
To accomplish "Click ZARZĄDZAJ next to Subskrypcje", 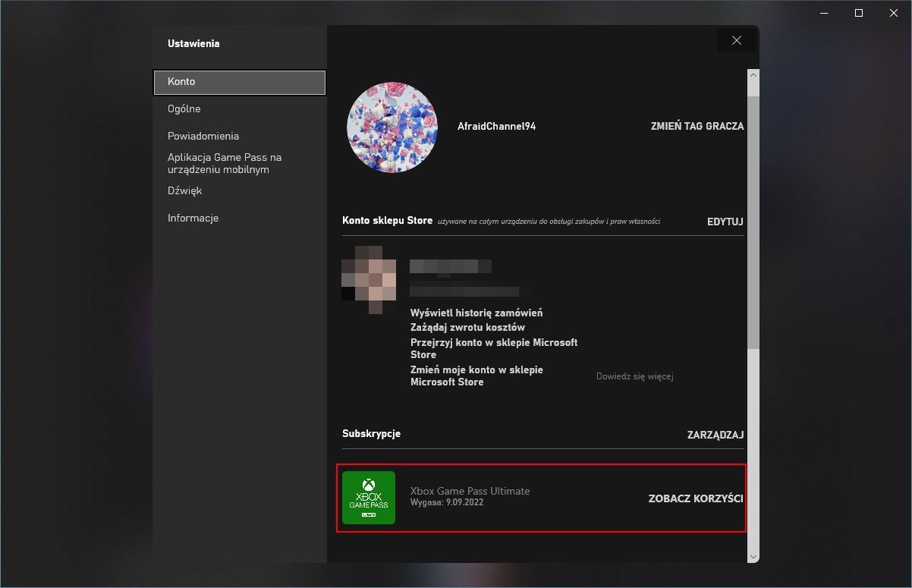I will coord(715,435).
